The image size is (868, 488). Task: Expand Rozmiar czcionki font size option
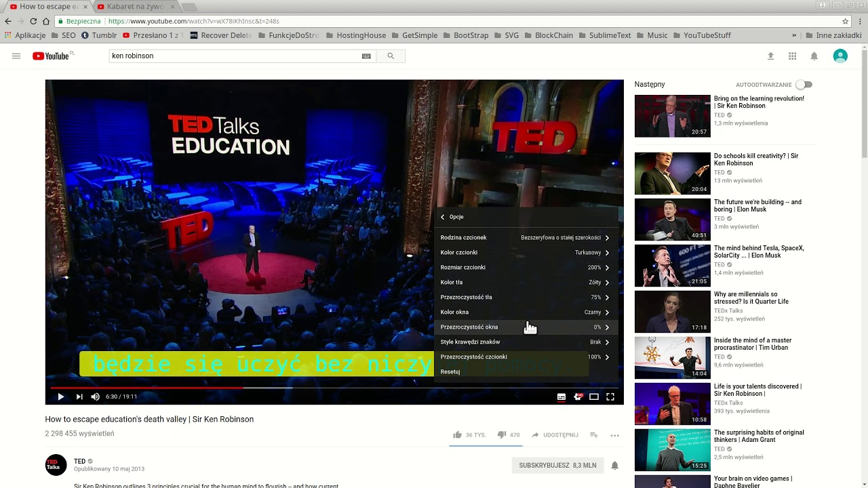[526, 268]
